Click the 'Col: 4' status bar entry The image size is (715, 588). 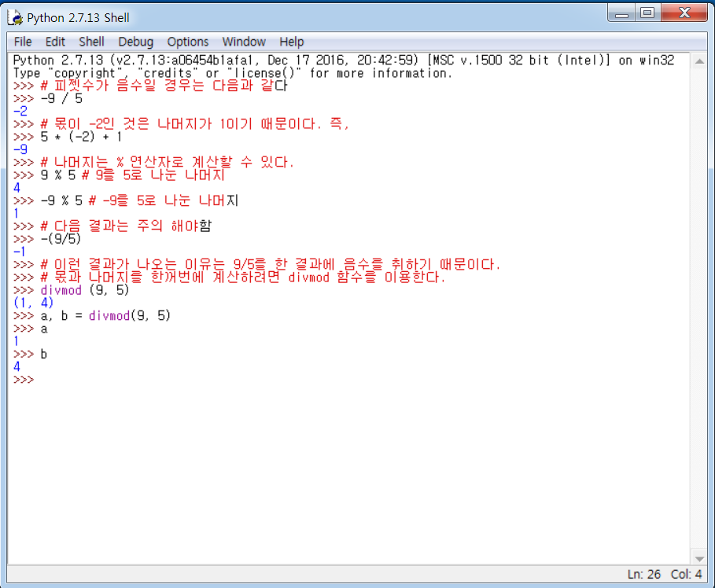coord(686,575)
